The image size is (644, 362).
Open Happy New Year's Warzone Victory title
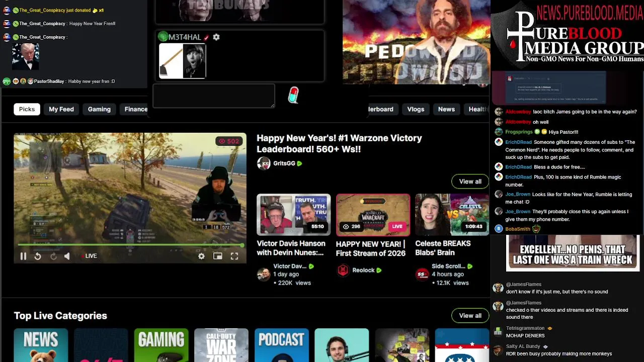click(339, 143)
